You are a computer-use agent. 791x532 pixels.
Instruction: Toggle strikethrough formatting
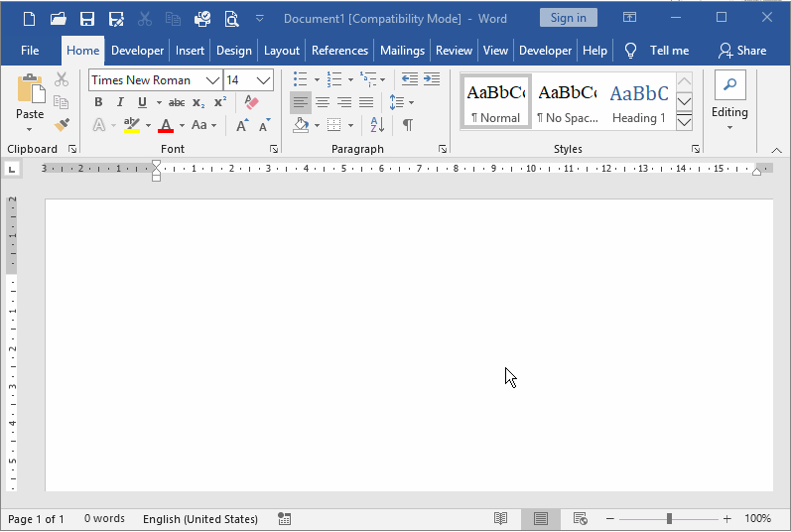[177, 102]
